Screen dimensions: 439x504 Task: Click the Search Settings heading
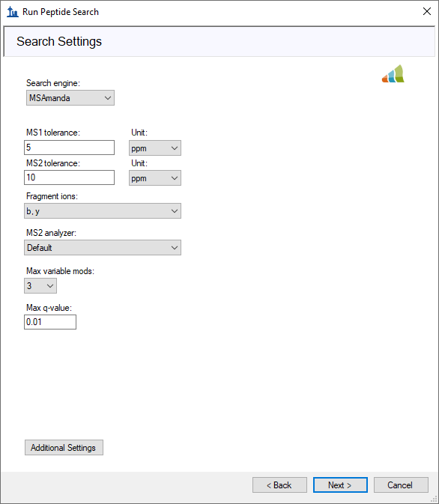pos(59,41)
